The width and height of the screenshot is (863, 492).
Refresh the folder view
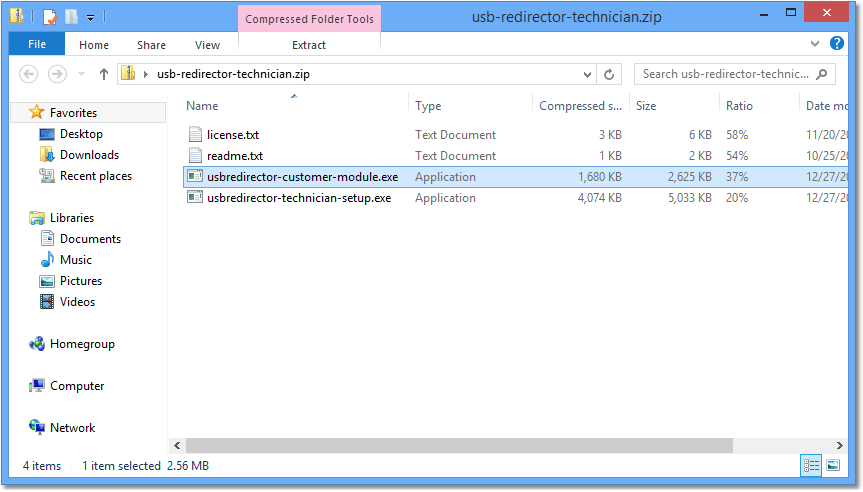(x=609, y=74)
